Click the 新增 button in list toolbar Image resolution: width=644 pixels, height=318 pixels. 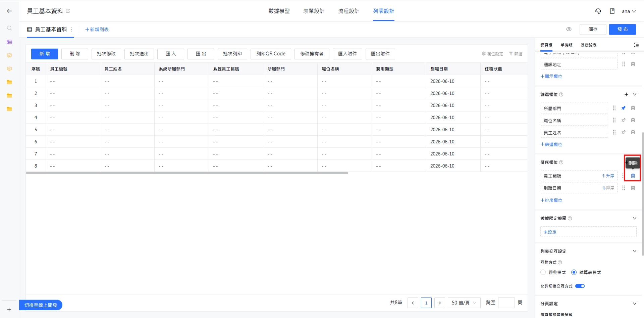click(45, 54)
